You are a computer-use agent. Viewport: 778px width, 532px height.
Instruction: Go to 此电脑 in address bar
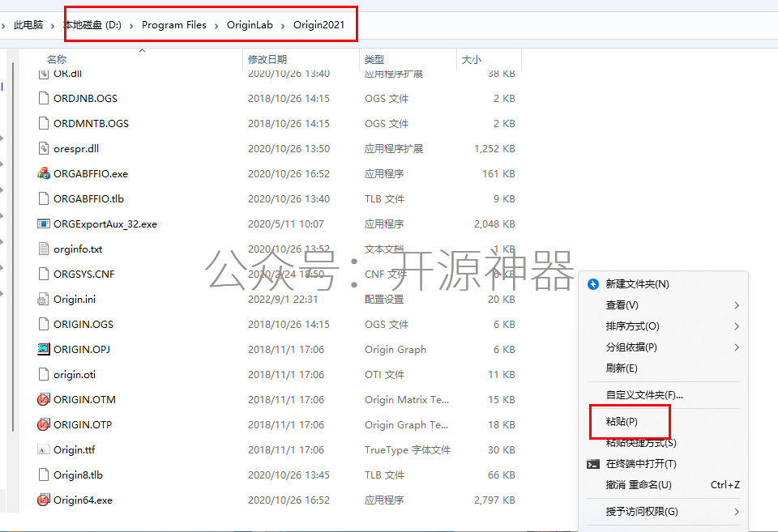[28, 25]
